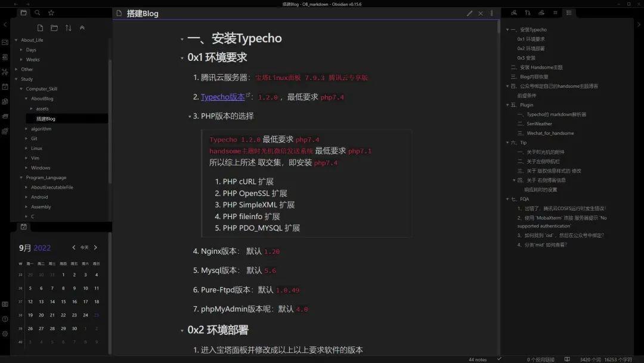644x363 pixels.
Task: Toggle edit mode with the pencil icon
Action: [469, 13]
